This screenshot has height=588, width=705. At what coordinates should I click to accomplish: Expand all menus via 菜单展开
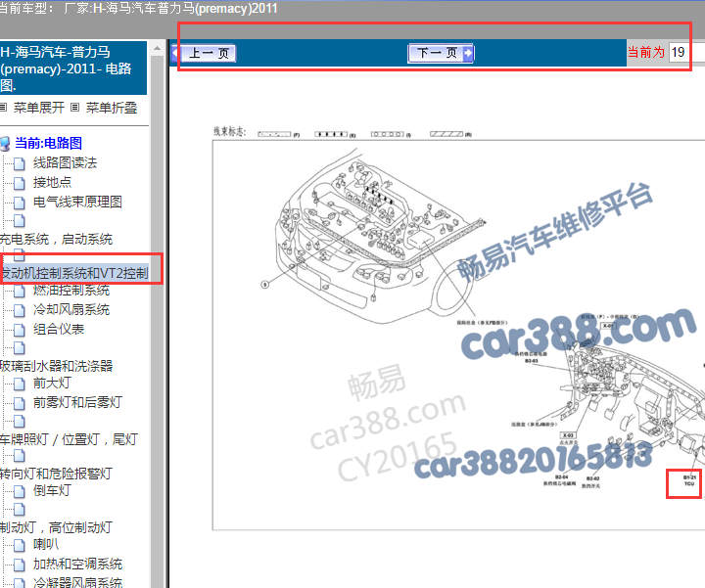[38, 108]
